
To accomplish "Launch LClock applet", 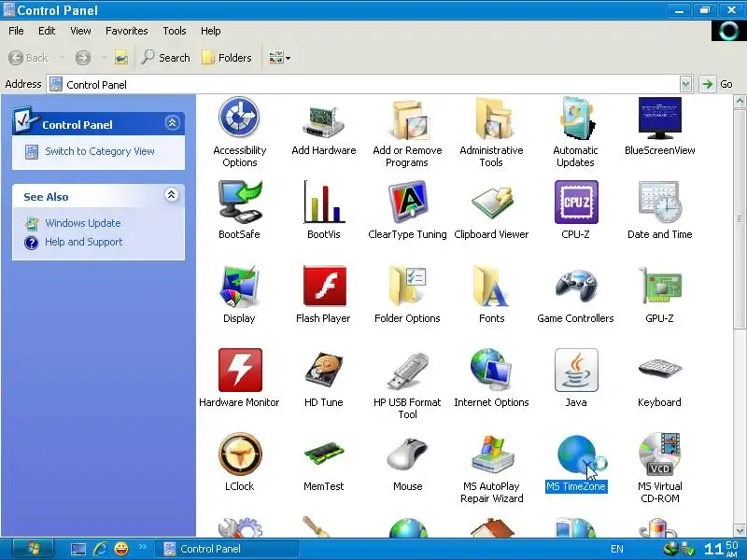I will 239,462.
